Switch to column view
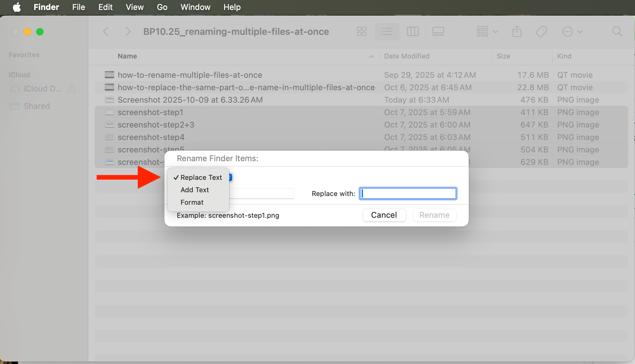Screen dimensions: 635x364 pyautogui.click(x=413, y=31)
